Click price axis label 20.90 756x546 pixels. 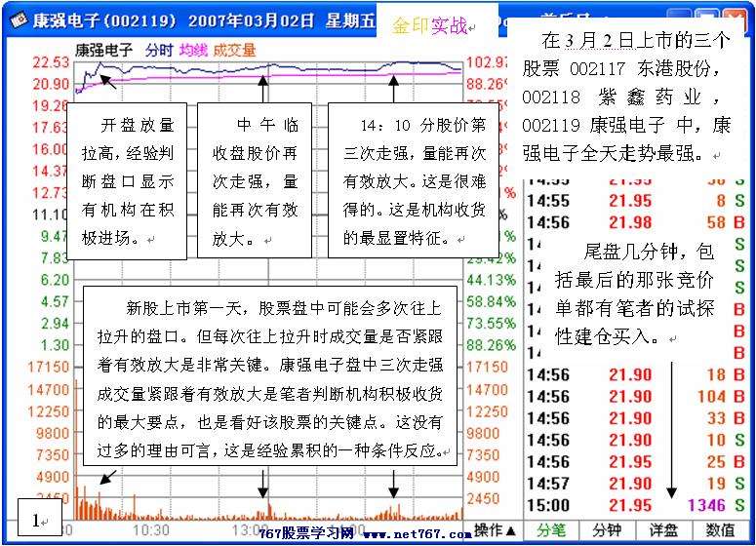click(x=51, y=84)
